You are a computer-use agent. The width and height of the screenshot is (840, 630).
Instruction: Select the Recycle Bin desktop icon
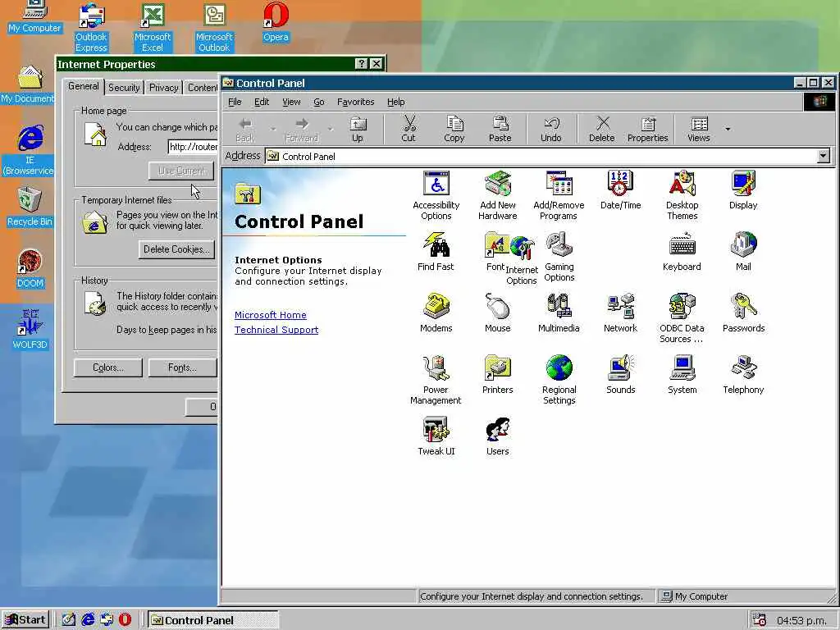(x=30, y=207)
